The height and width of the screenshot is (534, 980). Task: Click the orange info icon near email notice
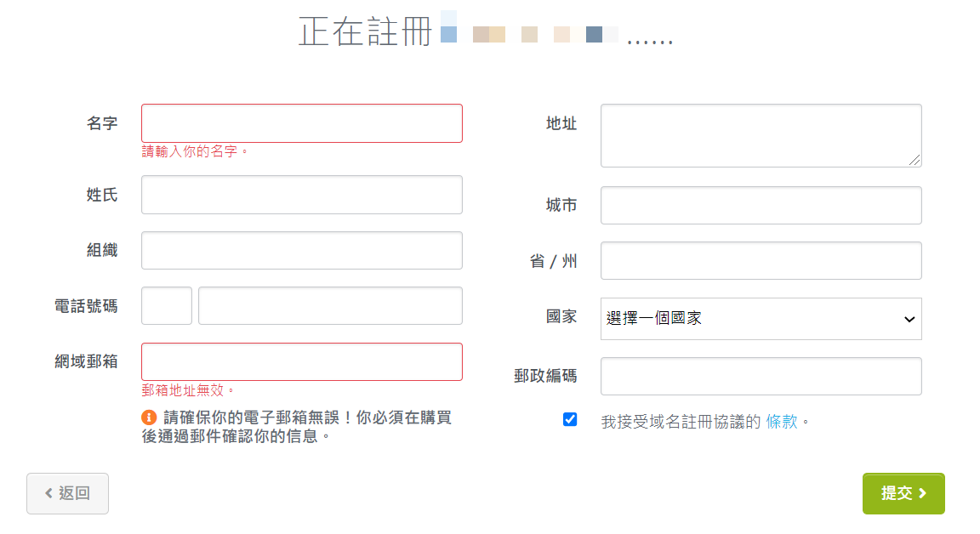[x=149, y=418]
